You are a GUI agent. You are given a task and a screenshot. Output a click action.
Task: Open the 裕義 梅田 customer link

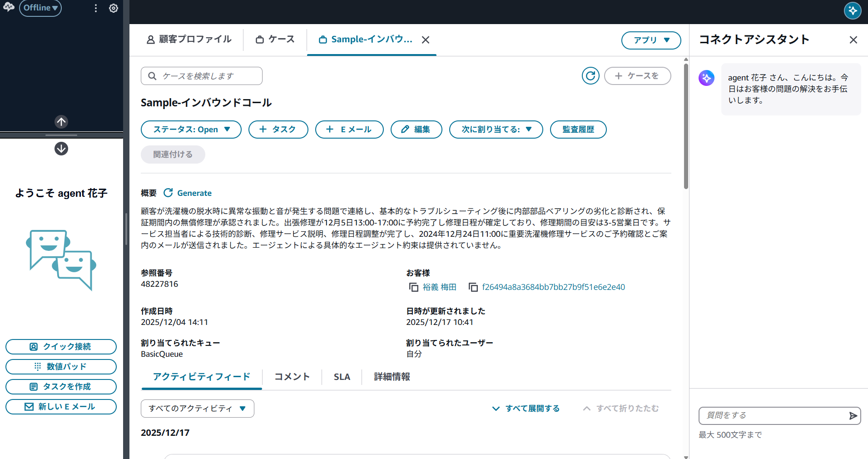pos(439,287)
